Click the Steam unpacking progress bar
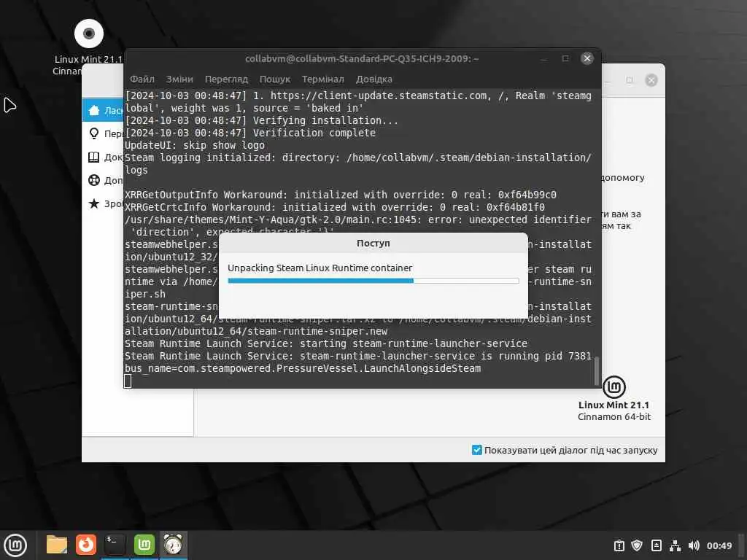Image resolution: width=747 pixels, height=560 pixels. click(x=373, y=281)
